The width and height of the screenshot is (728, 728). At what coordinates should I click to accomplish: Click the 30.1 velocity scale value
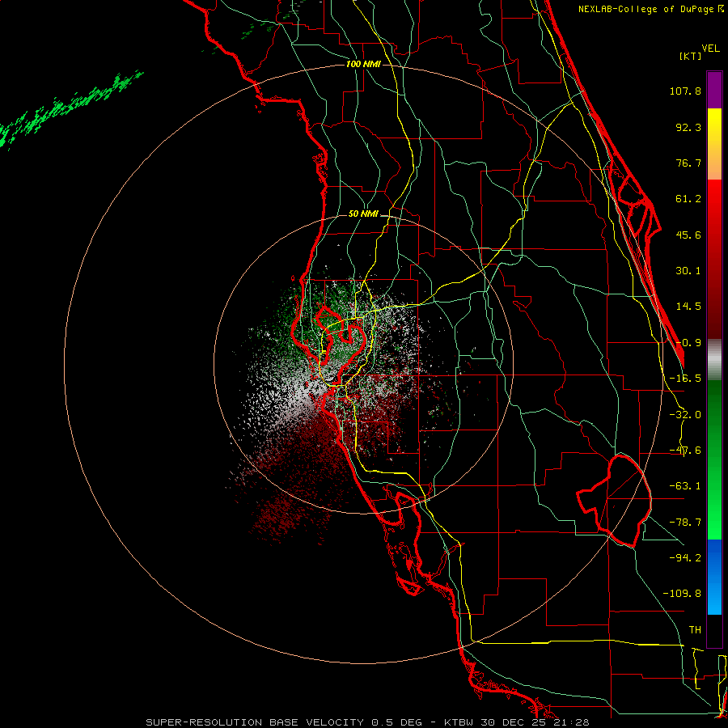point(688,271)
